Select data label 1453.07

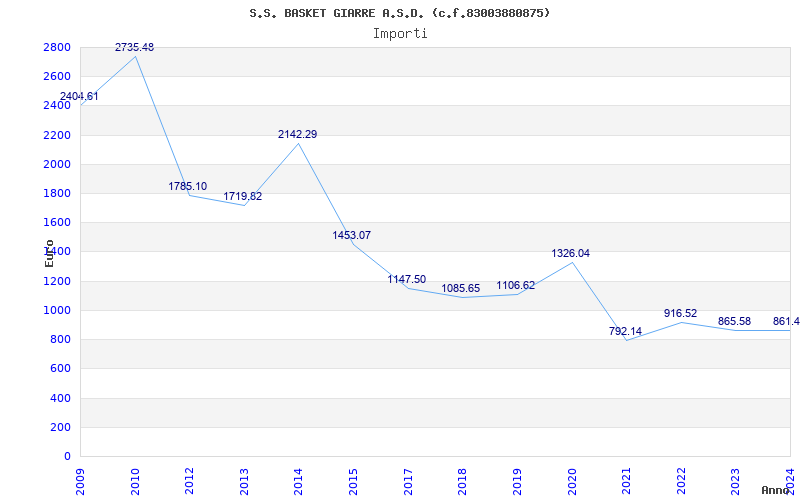pyautogui.click(x=352, y=235)
